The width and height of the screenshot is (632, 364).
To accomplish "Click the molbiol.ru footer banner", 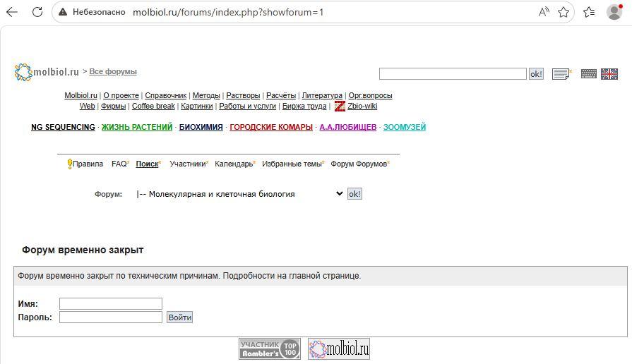I will coord(338,348).
